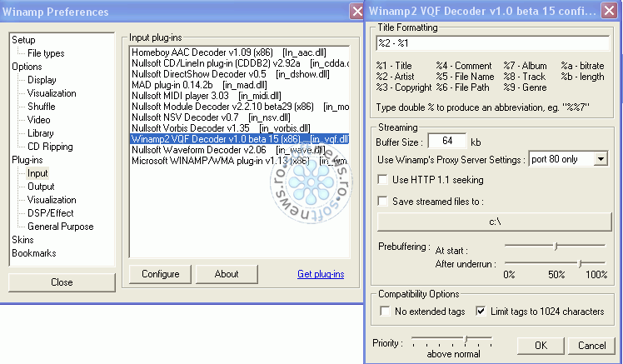Cancel the VQF decoder configuration

click(591, 346)
